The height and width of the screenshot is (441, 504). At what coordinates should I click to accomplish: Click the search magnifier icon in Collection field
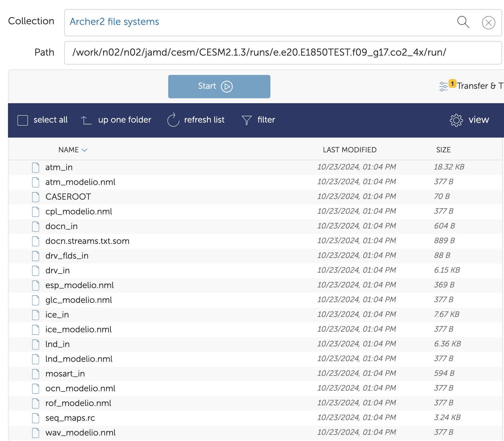click(x=463, y=22)
